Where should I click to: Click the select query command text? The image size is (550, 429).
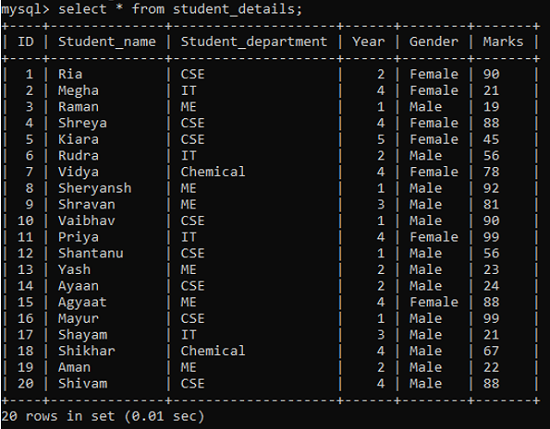(180, 9)
